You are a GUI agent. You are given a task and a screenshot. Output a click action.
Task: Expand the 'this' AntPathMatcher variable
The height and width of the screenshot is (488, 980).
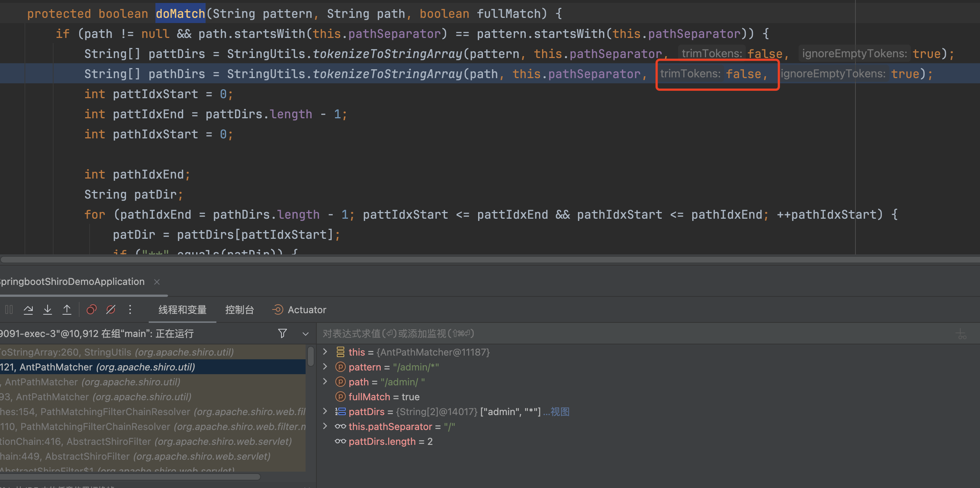(x=325, y=352)
